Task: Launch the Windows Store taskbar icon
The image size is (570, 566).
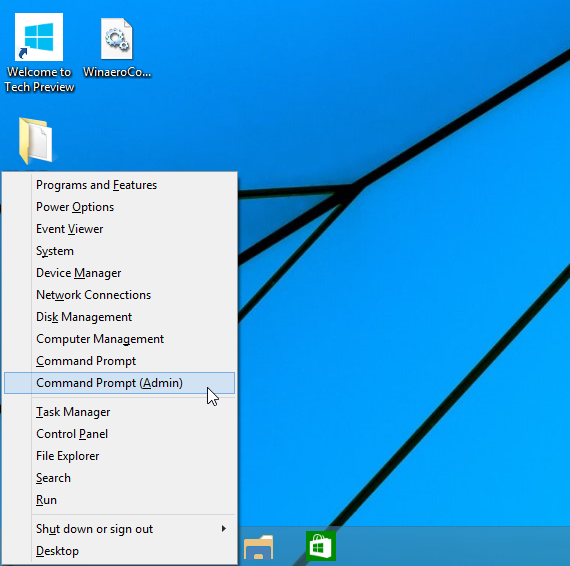Action: click(x=321, y=546)
